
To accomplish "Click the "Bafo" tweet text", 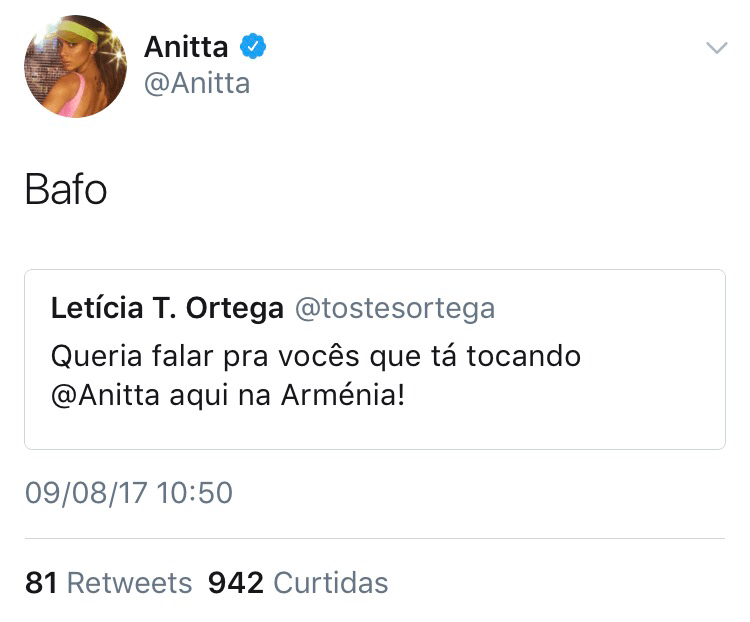I will pos(65,190).
